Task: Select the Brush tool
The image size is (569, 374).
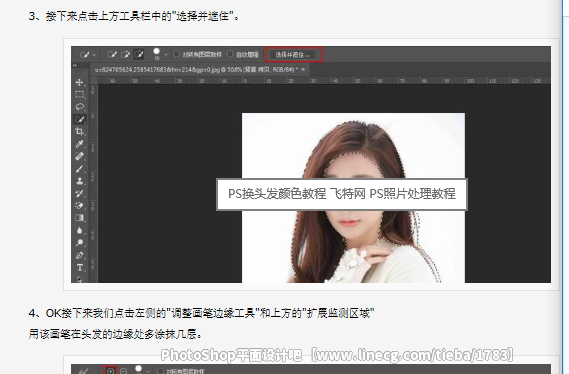Action: pos(79,168)
